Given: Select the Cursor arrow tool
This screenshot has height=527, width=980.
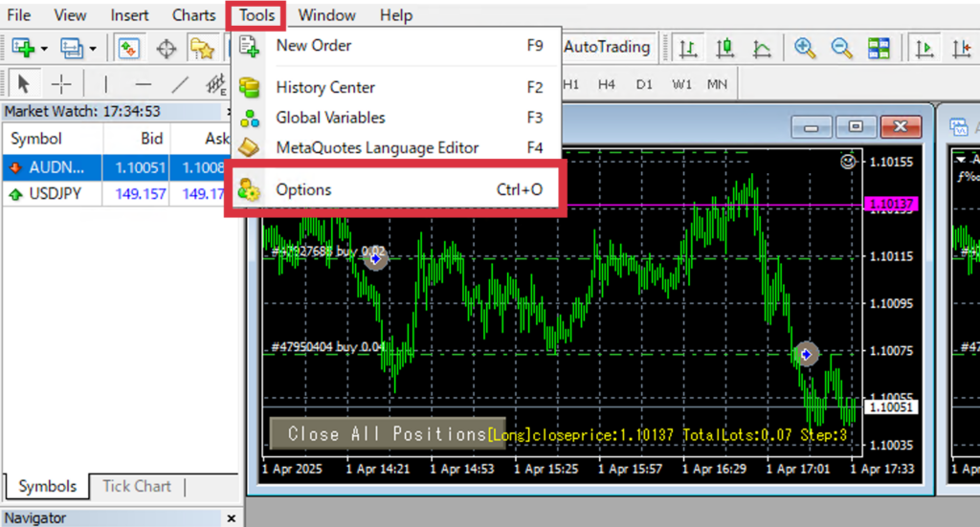Looking at the screenshot, I should tap(24, 83).
